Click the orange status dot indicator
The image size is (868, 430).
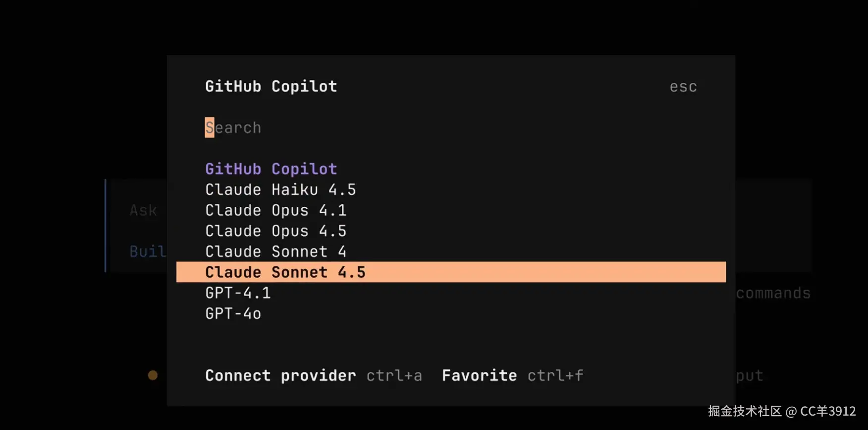pos(153,375)
